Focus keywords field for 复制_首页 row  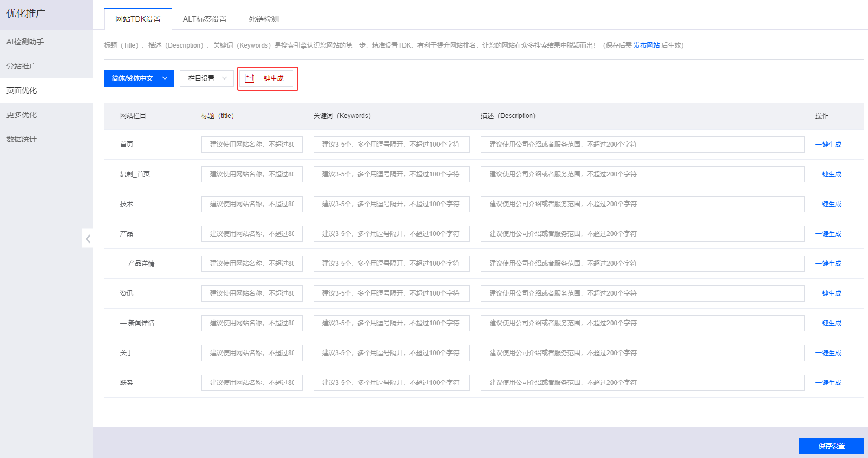click(x=391, y=174)
